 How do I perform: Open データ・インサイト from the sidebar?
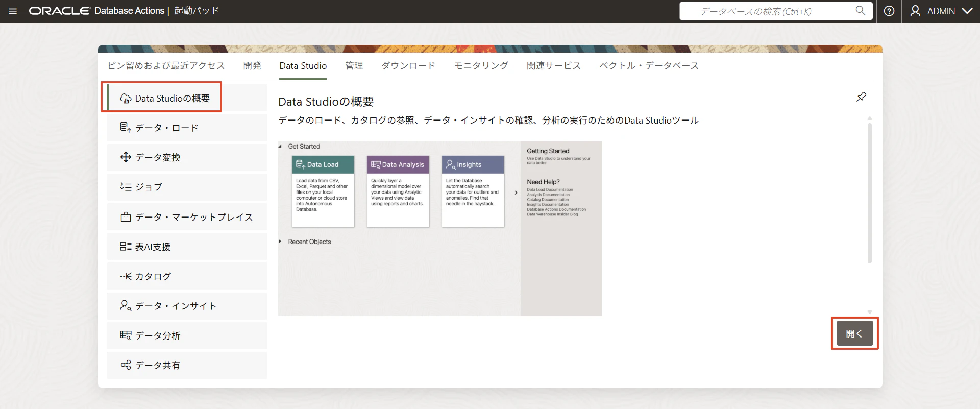[x=187, y=306]
